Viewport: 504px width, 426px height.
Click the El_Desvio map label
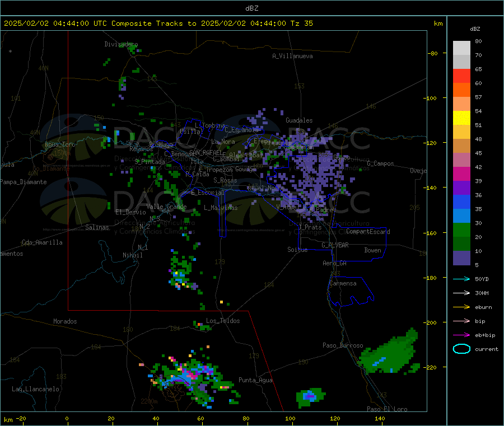tap(130, 212)
